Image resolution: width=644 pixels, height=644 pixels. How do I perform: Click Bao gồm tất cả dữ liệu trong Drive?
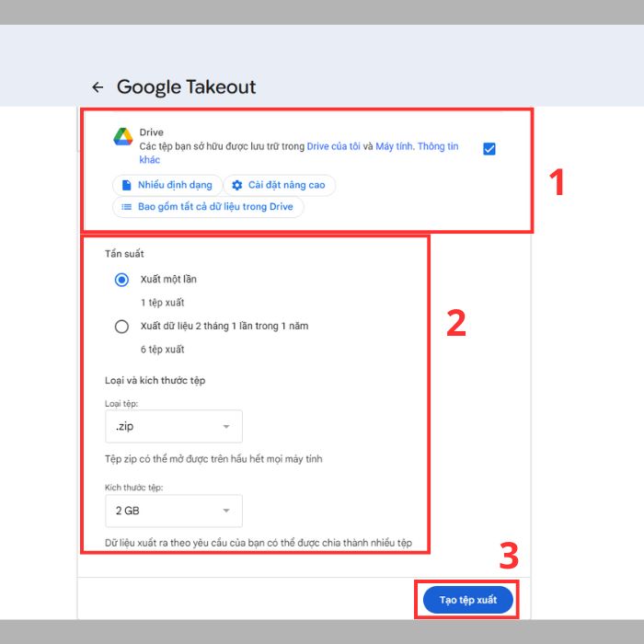pyautogui.click(x=208, y=207)
